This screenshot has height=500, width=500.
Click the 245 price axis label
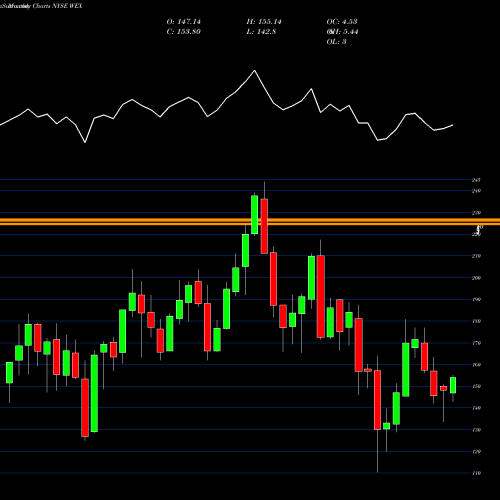pyautogui.click(x=476, y=180)
